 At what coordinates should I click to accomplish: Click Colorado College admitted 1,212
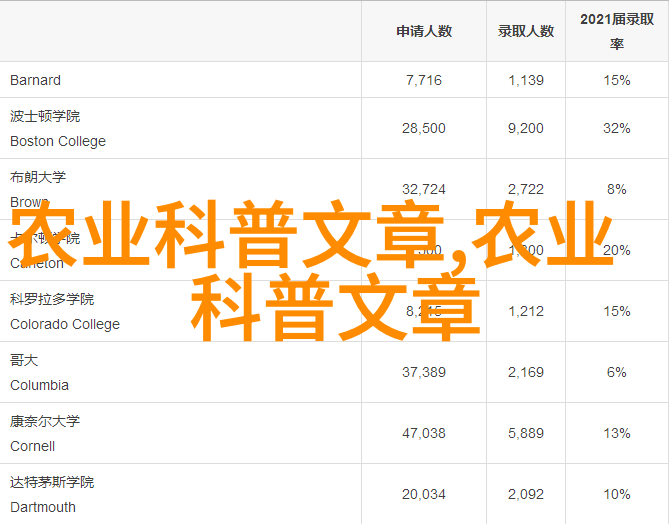526,311
